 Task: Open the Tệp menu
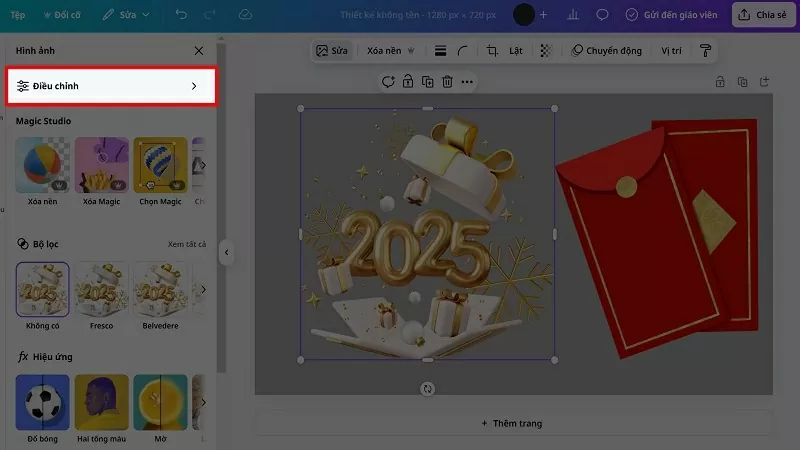tap(18, 15)
